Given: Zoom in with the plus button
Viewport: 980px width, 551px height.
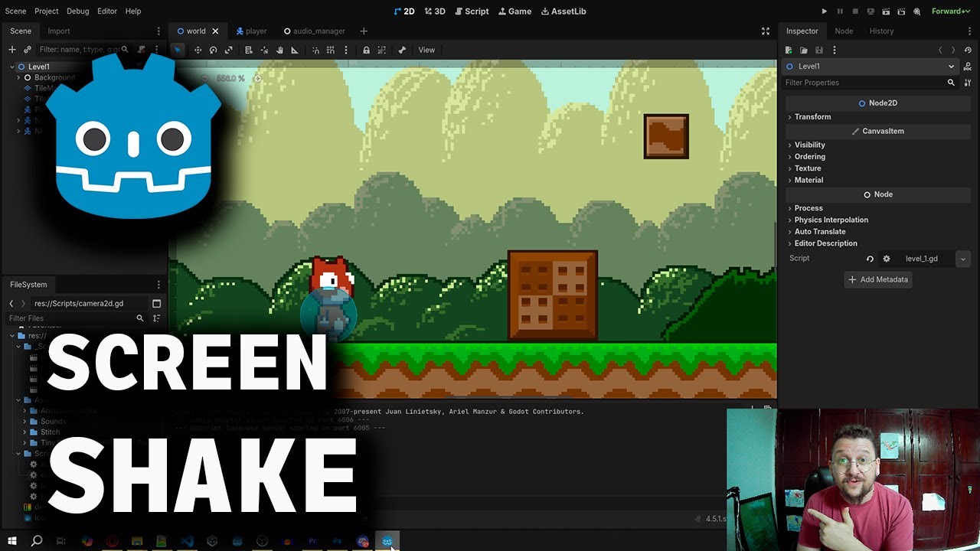Looking at the screenshot, I should tap(257, 78).
